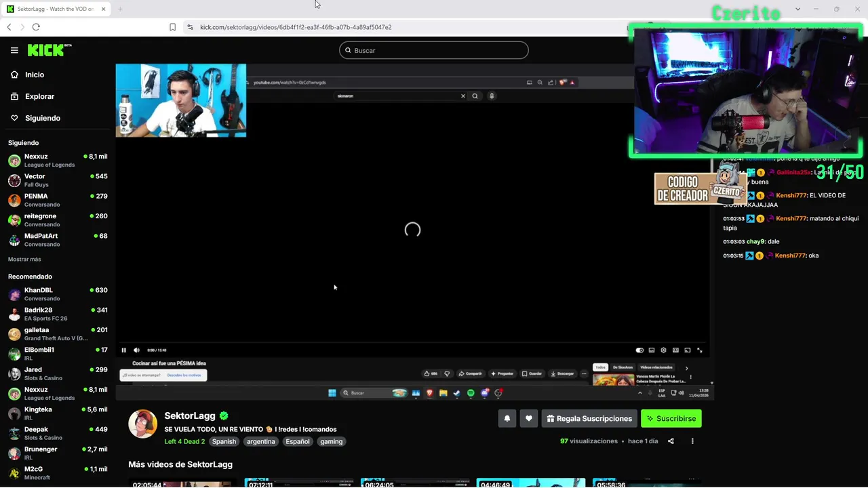This screenshot has width=868, height=488.
Task: Open Vector's Fall Guys channel
Action: [x=58, y=180]
